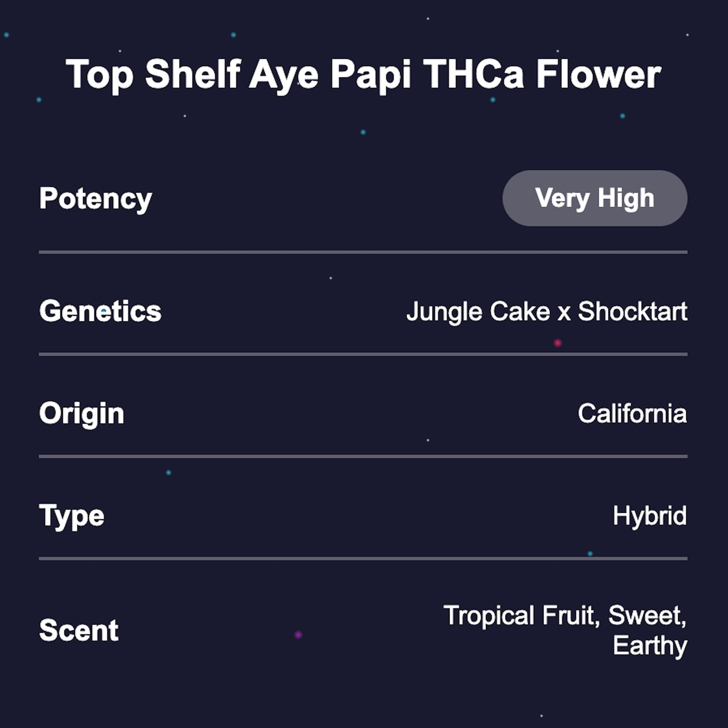Select the Potency row label

pos(96,199)
